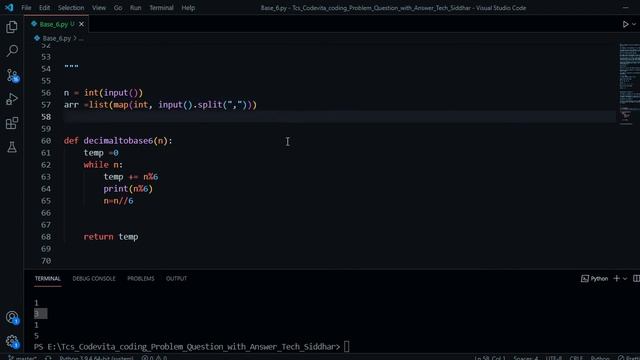Click the 'return temp' statement
640x360 pixels.
tap(111, 237)
